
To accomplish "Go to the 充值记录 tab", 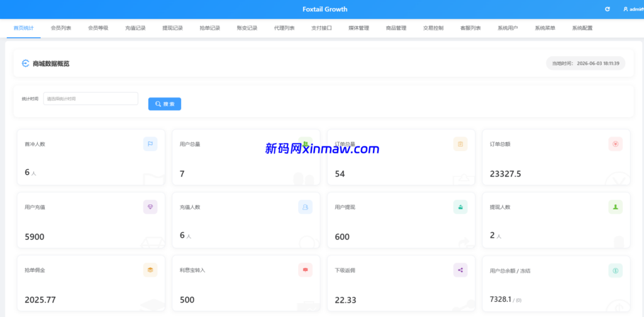I will 136,28.
